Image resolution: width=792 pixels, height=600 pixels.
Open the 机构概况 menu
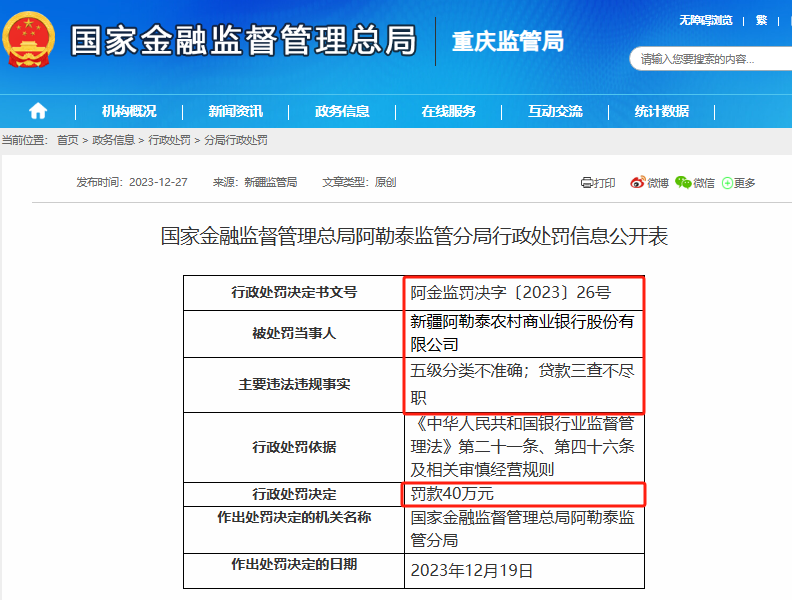tap(129, 111)
